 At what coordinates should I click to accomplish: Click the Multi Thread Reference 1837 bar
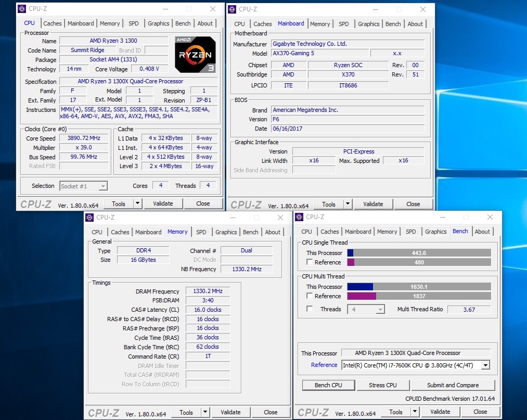coord(419,296)
